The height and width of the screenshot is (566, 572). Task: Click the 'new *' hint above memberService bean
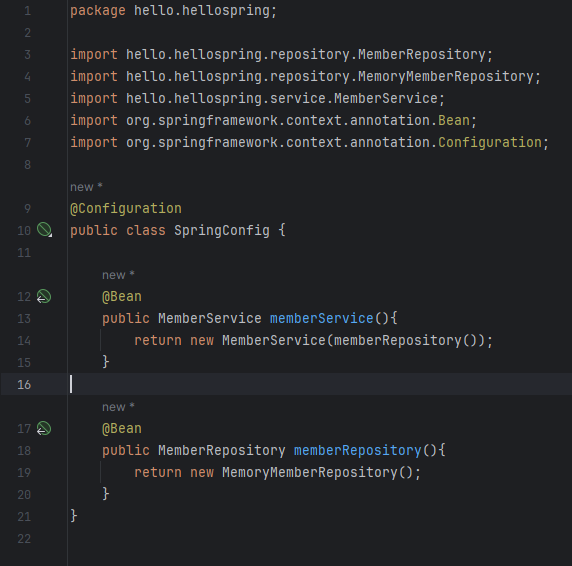point(118,275)
